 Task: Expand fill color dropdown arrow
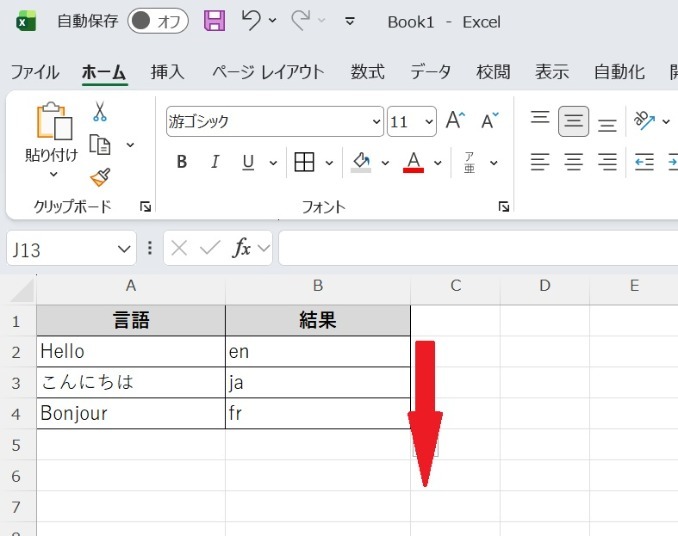point(385,163)
